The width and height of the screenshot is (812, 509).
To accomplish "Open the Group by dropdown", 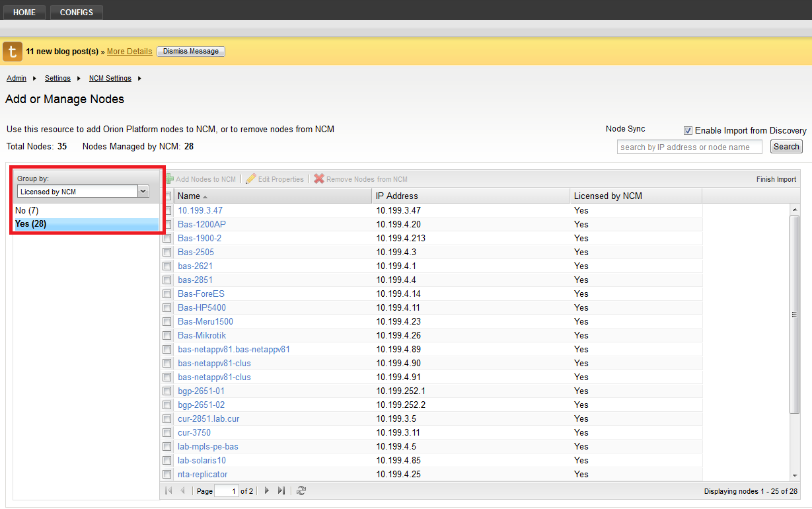I will click(x=143, y=190).
